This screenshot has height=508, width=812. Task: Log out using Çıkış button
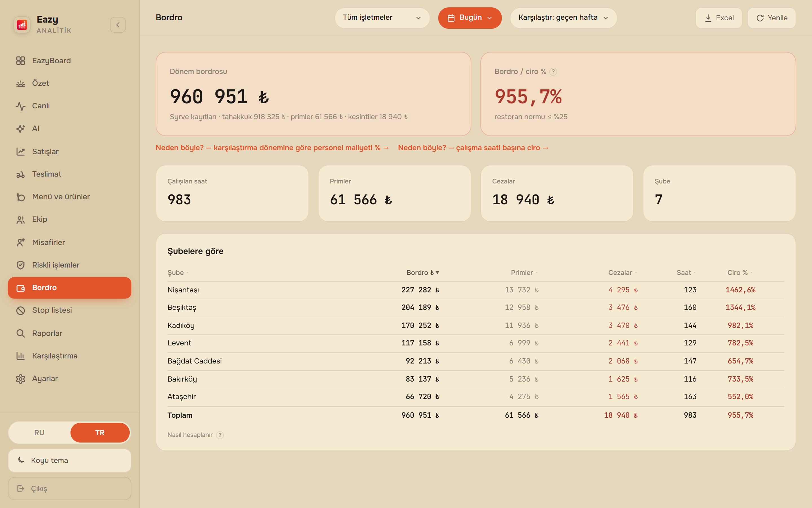[69, 489]
